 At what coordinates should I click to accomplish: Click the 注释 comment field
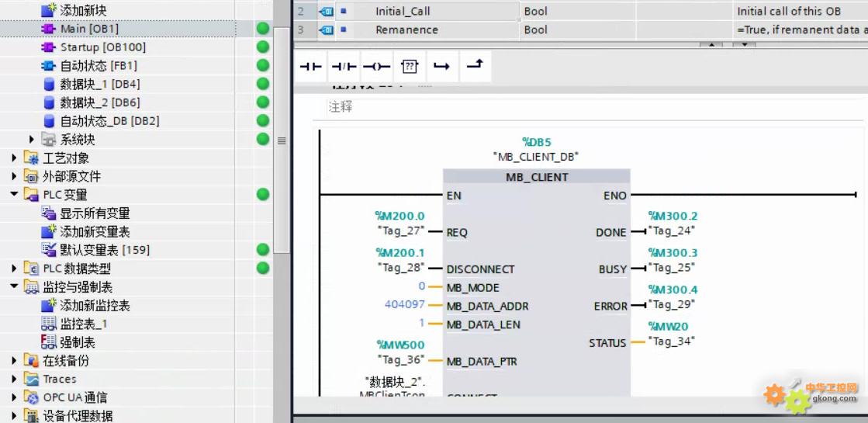(341, 107)
